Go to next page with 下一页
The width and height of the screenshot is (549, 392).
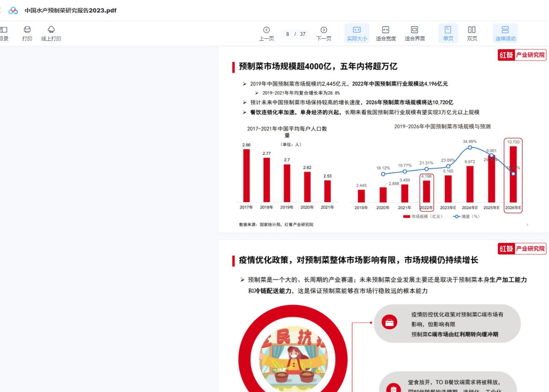coord(323,33)
